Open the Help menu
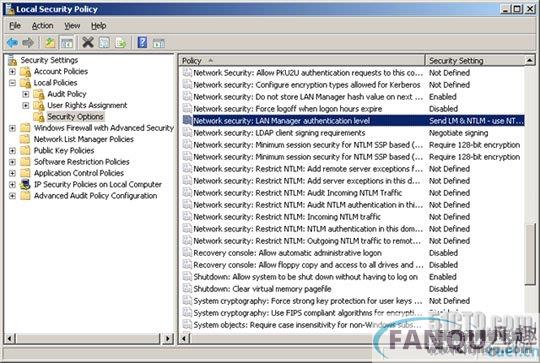Screen dimensions: 540x363 coord(98,26)
